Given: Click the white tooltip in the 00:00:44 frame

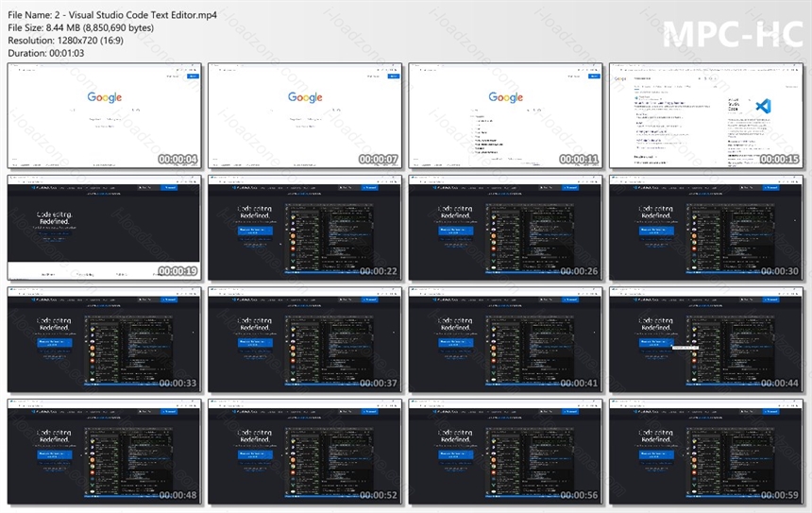Looking at the screenshot, I should 685,347.
